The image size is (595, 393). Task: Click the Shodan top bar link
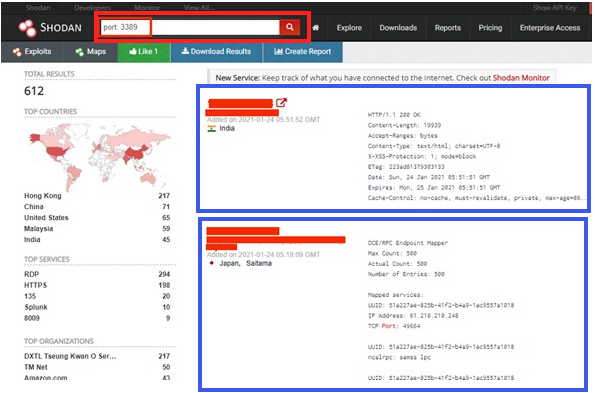pos(38,8)
